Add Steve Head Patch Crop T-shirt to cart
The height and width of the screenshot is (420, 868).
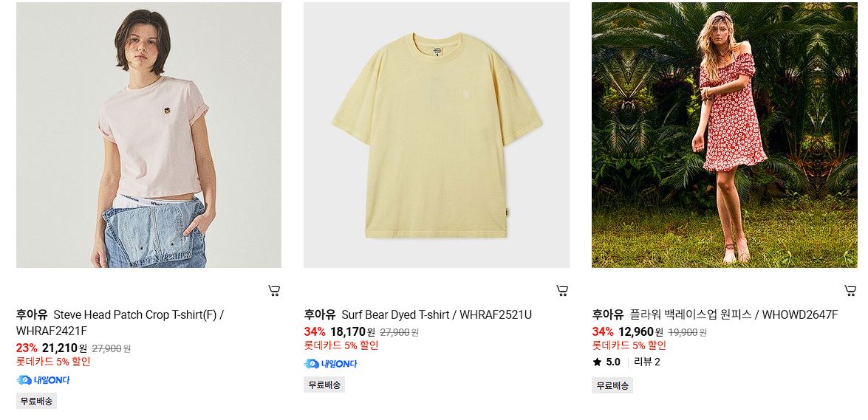[274, 291]
